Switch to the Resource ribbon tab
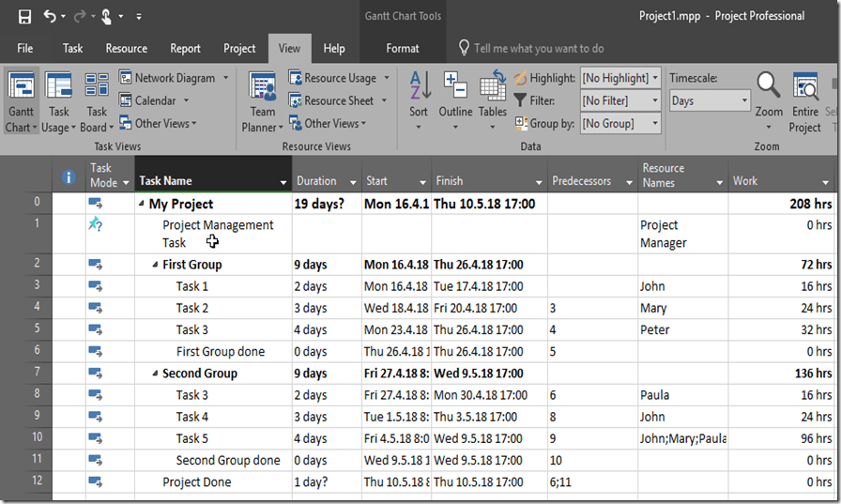Image resolution: width=841 pixels, height=504 pixels. coord(126,48)
